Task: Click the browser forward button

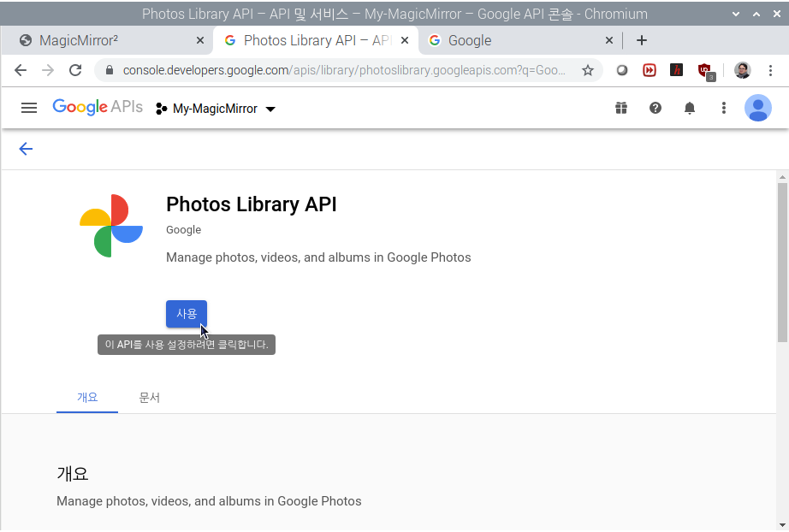Action: point(48,70)
